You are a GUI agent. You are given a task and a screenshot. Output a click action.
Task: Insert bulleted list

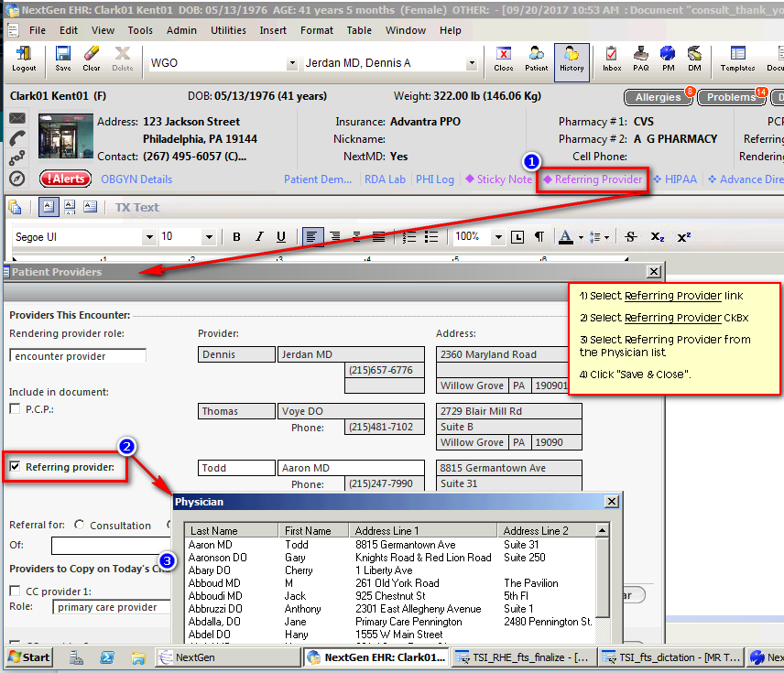[431, 237]
